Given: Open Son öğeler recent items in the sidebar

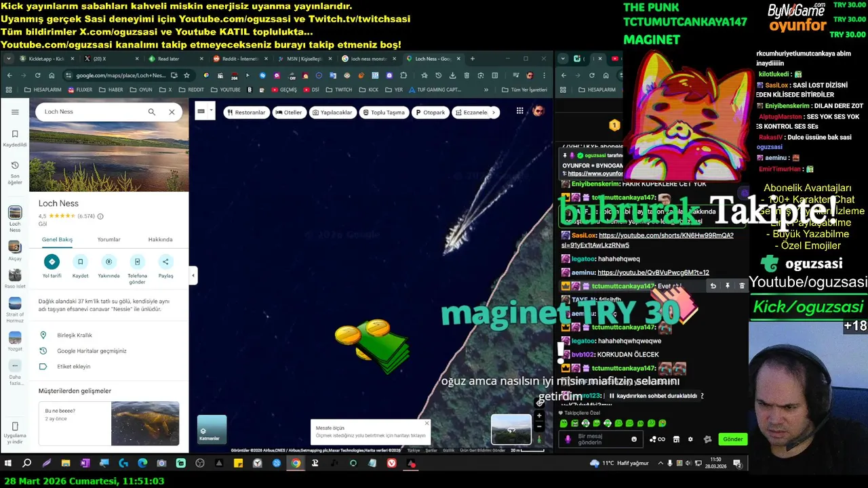Looking at the screenshot, I should [x=15, y=173].
